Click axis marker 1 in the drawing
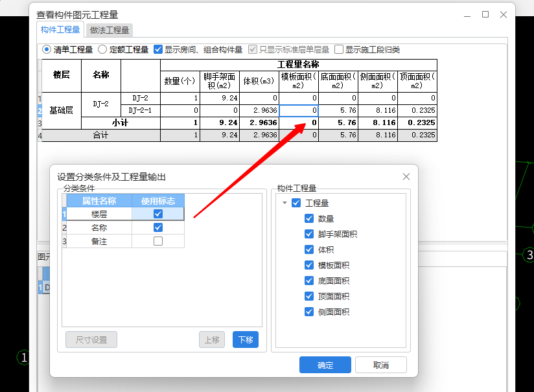 (x=23, y=358)
